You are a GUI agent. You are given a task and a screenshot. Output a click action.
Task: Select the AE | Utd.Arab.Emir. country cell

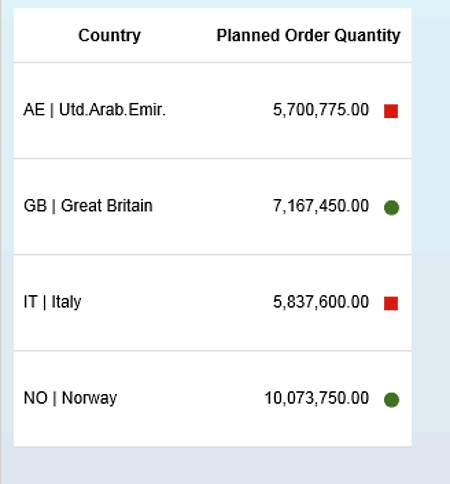(95, 110)
